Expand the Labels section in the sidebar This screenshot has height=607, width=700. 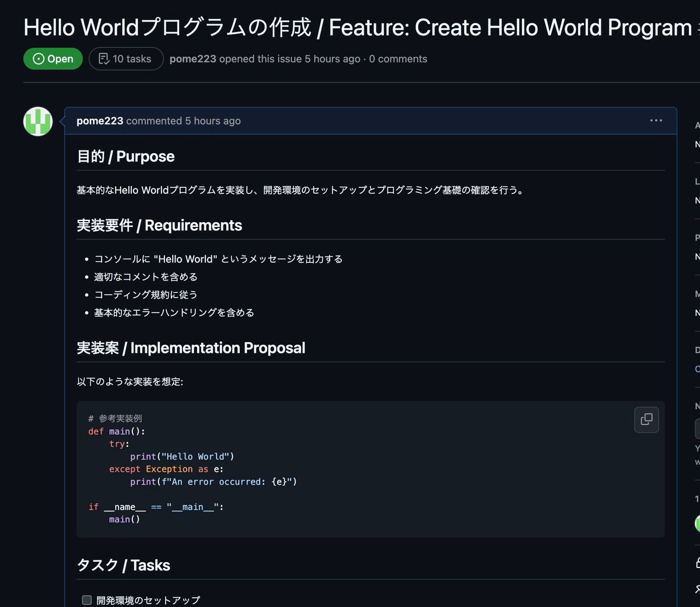click(696, 181)
